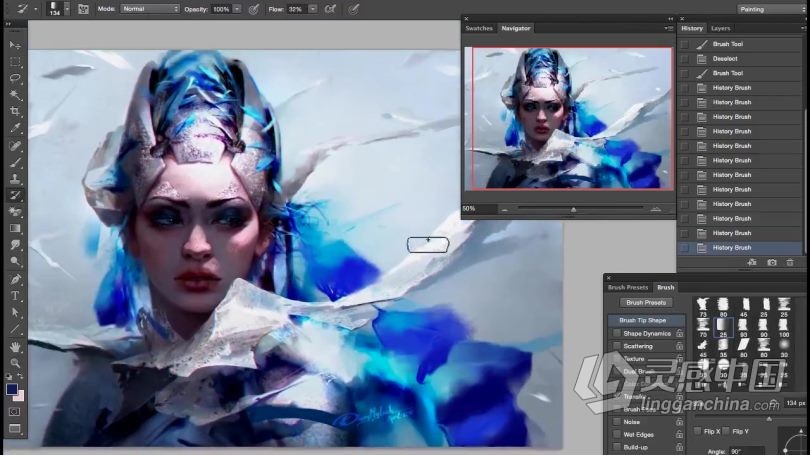
Task: Select the Brush tool in toolbox
Action: coord(15,163)
